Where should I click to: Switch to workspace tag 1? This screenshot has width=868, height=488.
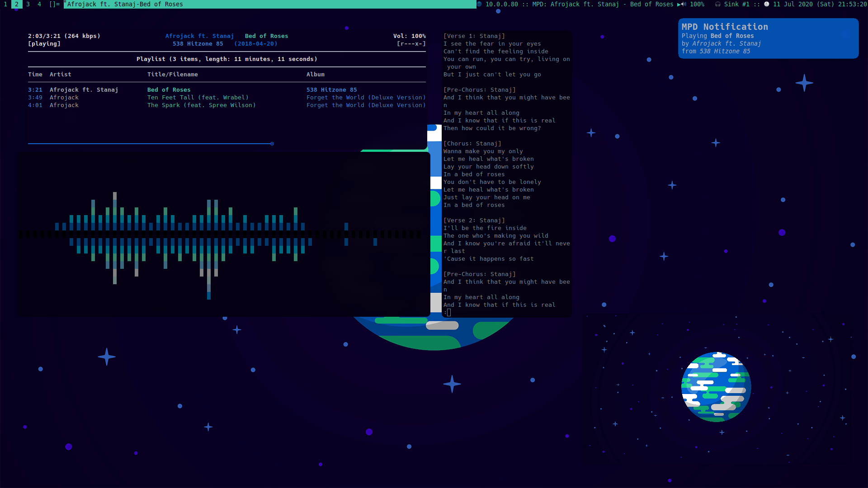[5, 4]
